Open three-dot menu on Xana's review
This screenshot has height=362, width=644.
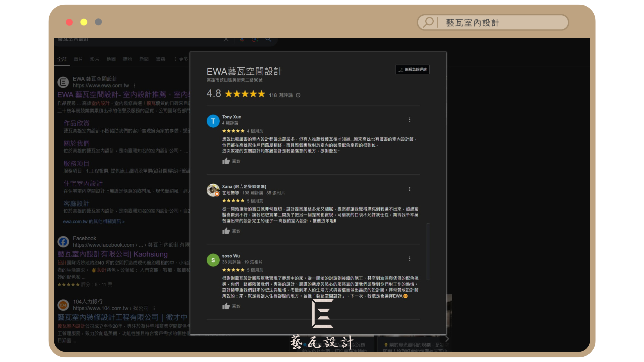(x=410, y=189)
